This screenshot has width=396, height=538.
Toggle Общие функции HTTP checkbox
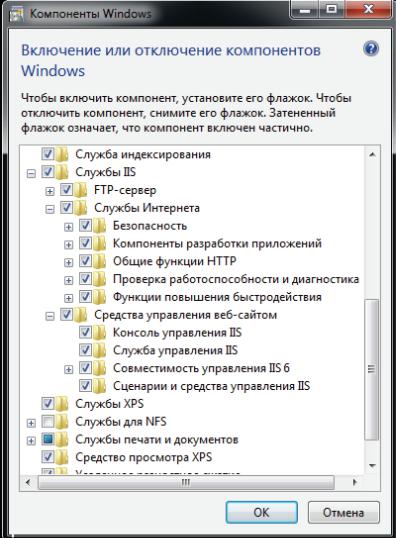tap(85, 261)
